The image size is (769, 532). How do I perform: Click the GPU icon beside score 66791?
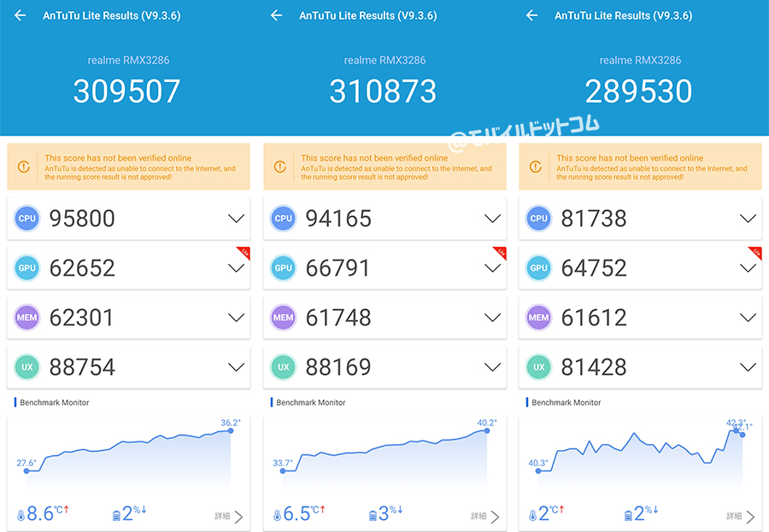pyautogui.click(x=284, y=268)
